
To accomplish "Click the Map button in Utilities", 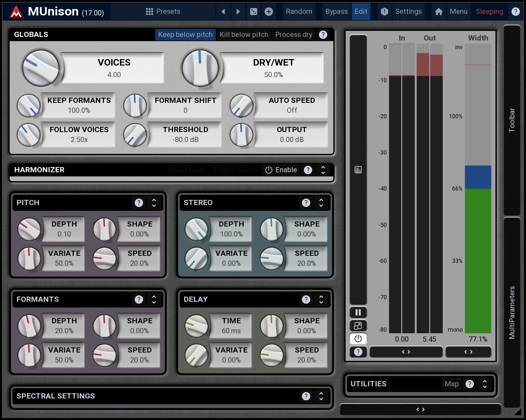I will click(x=451, y=384).
